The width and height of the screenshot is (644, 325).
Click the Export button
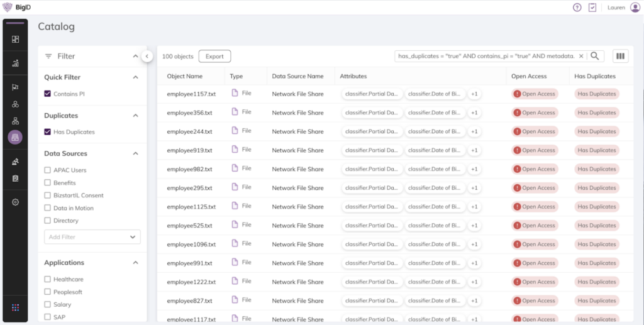tap(214, 56)
